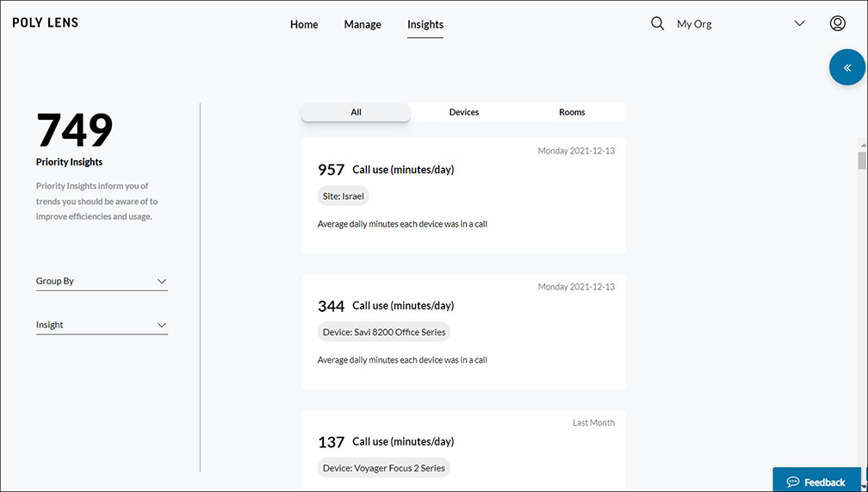868x492 pixels.
Task: Open the Manage menu
Action: (363, 24)
